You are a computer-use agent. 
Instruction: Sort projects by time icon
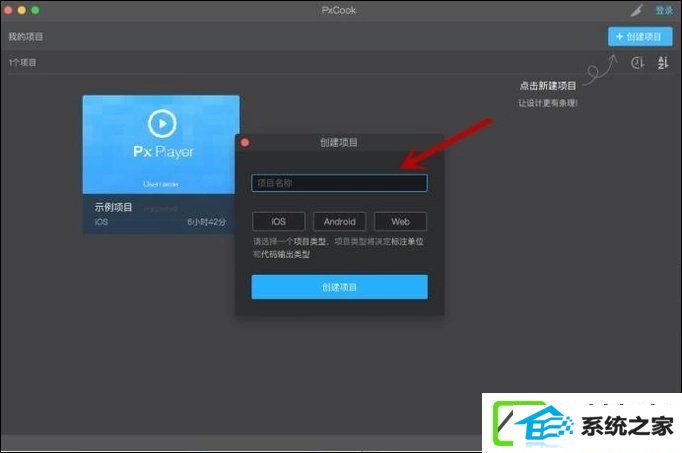(638, 63)
